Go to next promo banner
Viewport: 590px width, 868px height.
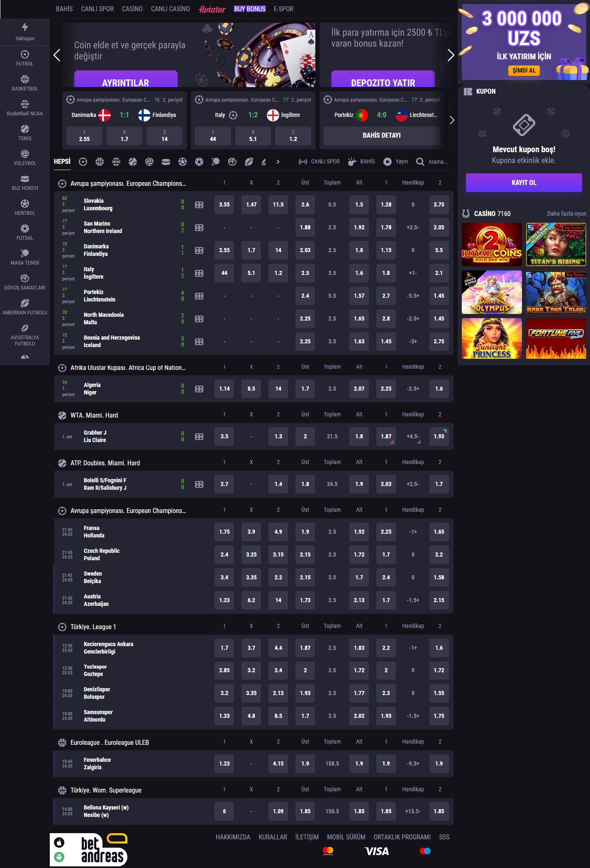coord(451,55)
